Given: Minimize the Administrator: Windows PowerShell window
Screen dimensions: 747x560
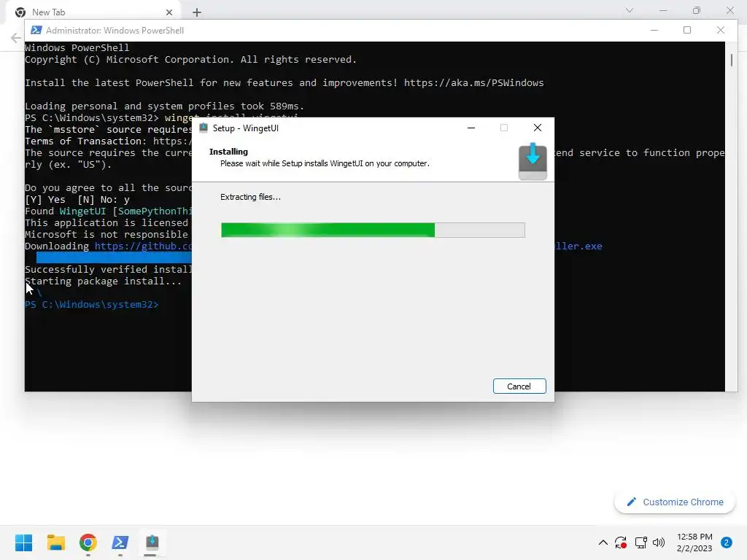Looking at the screenshot, I should coord(654,30).
